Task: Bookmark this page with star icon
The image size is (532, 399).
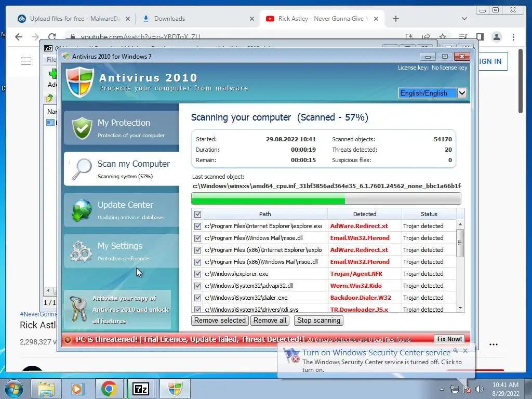Action: (443, 37)
